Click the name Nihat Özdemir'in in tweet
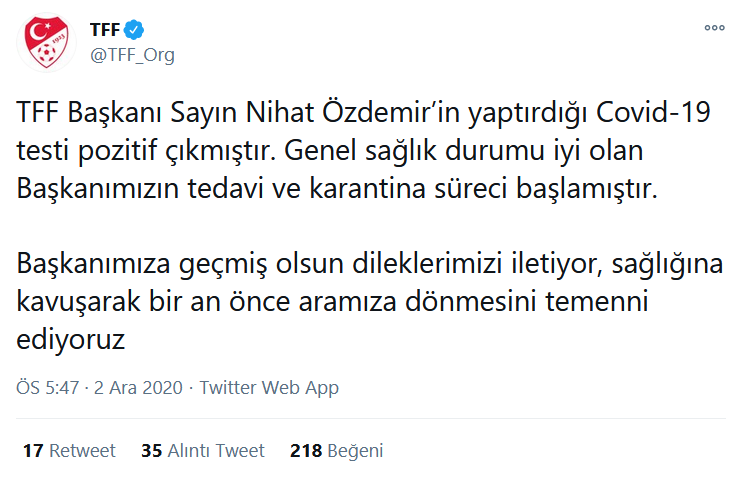 click(353, 112)
